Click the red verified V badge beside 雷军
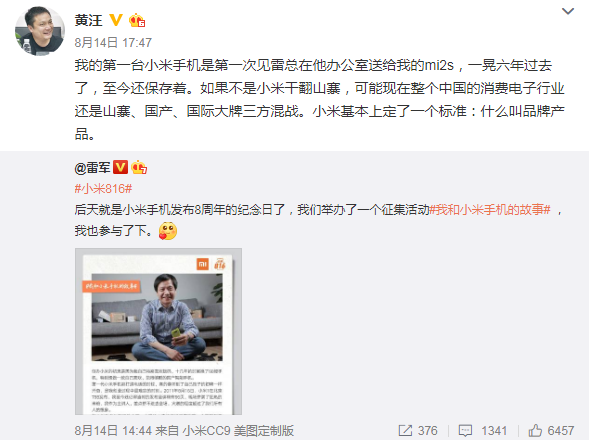The width and height of the screenshot is (589, 440). 121,167
